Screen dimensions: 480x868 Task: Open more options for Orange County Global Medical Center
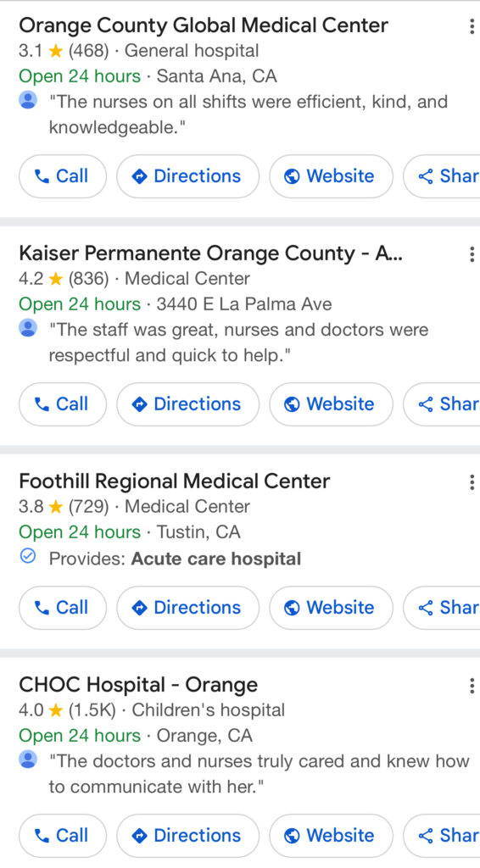(472, 26)
